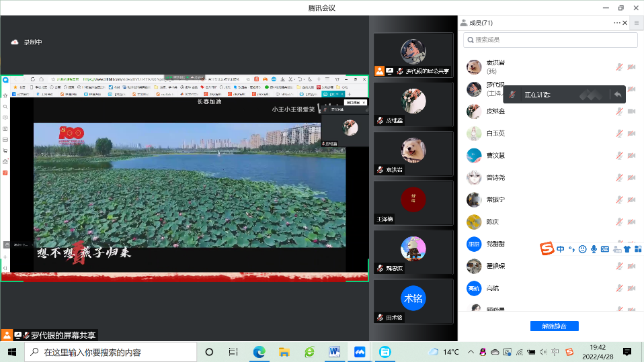Click the 录制中 cloud recording indicator
The width and height of the screenshot is (644, 362).
[27, 42]
